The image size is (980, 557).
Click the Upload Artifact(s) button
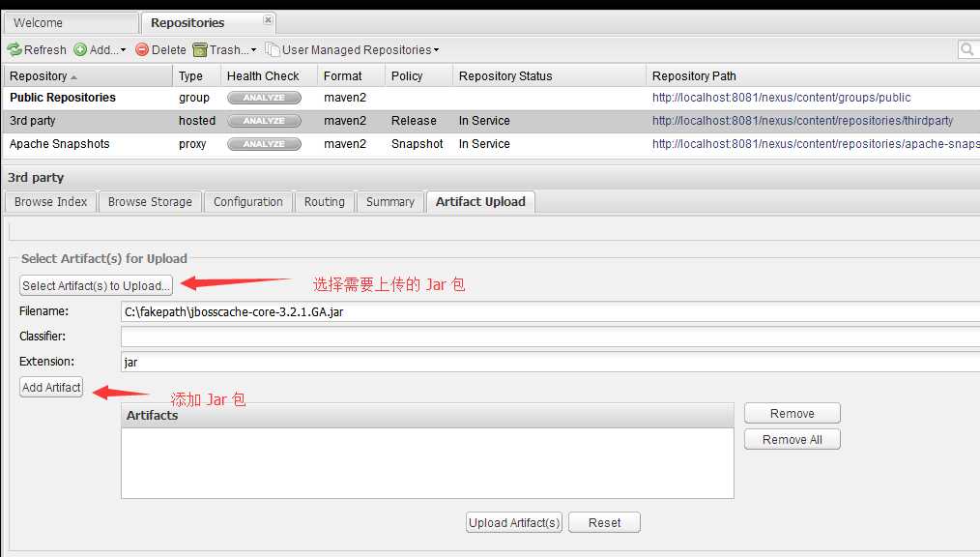514,522
